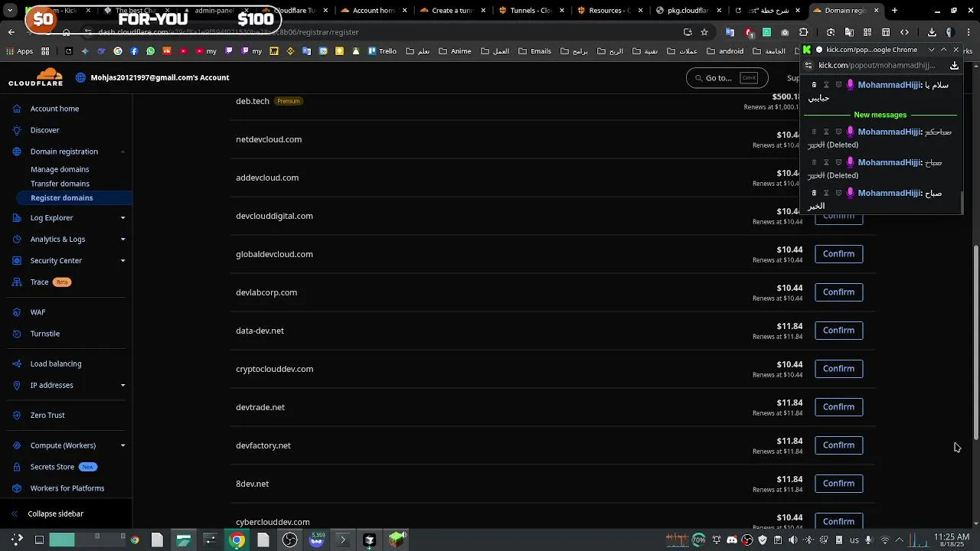
Task: Open Trace beta in sidebar
Action: [51, 282]
